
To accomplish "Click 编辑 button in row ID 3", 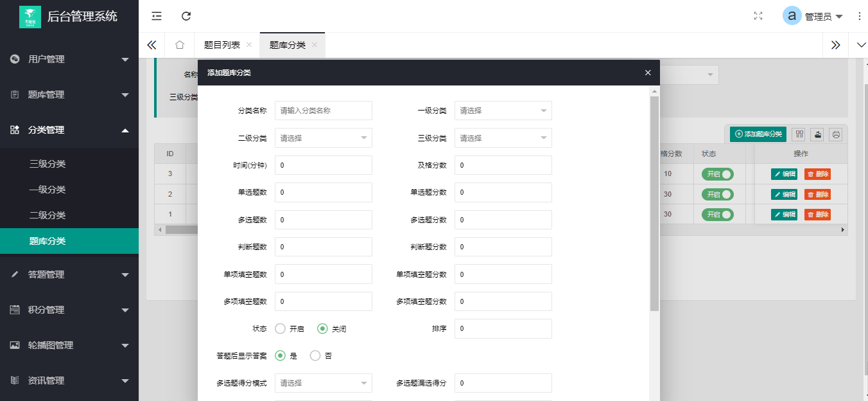I will click(784, 174).
